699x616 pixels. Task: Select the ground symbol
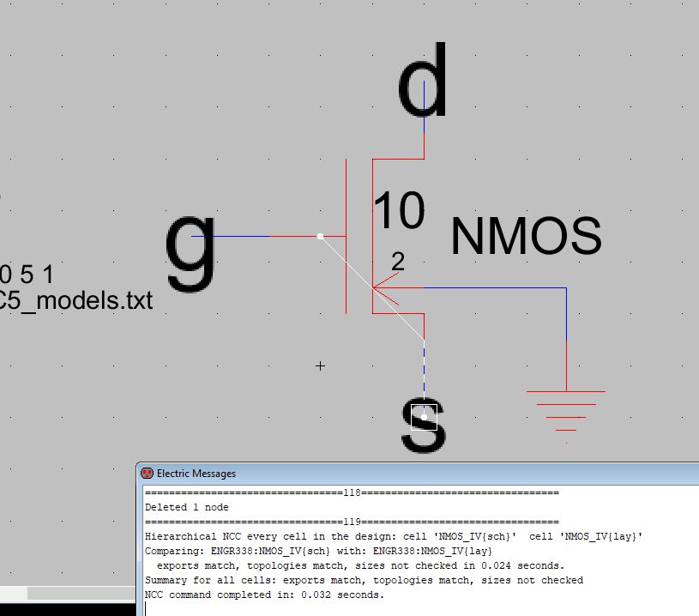pyautogui.click(x=565, y=408)
